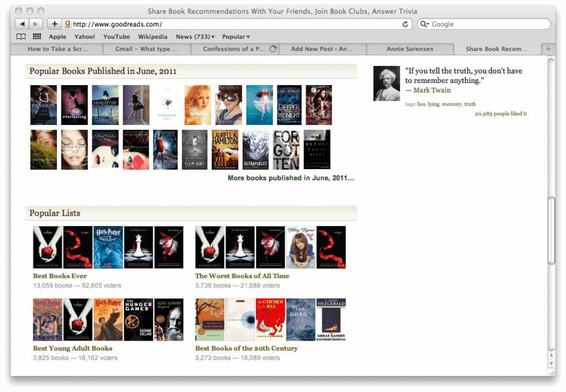Reload the Goodreads page

click(405, 24)
